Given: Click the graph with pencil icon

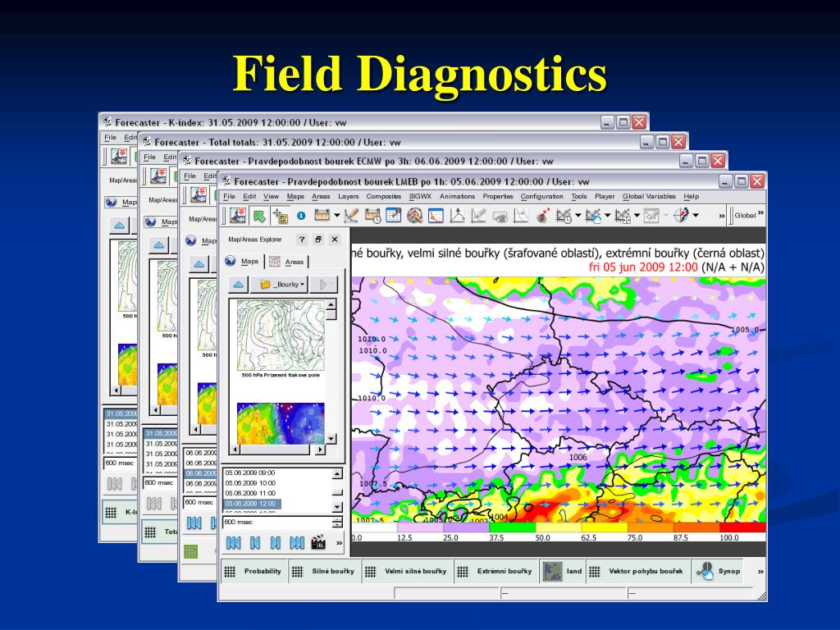Looking at the screenshot, I should (351, 216).
